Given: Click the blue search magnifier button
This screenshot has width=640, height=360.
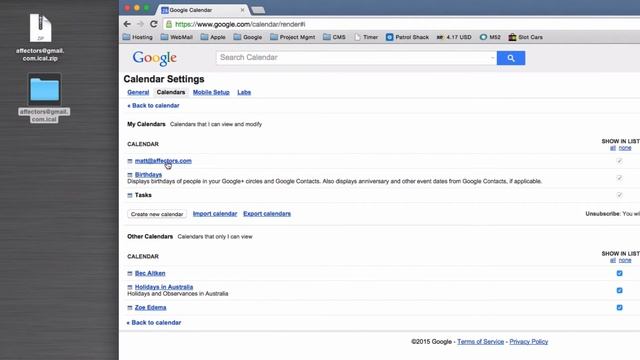Looking at the screenshot, I should 511,58.
